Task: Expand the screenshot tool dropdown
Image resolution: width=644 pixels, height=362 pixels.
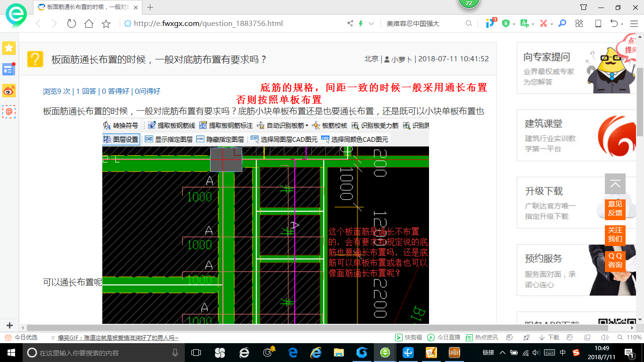Action: click(552, 24)
